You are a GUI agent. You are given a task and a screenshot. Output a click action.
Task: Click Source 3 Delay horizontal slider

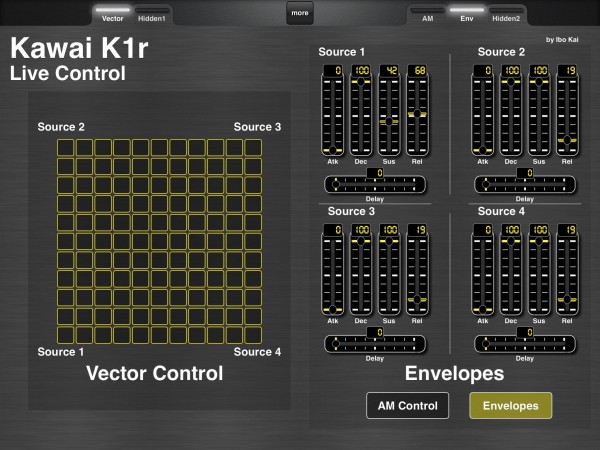(375, 344)
